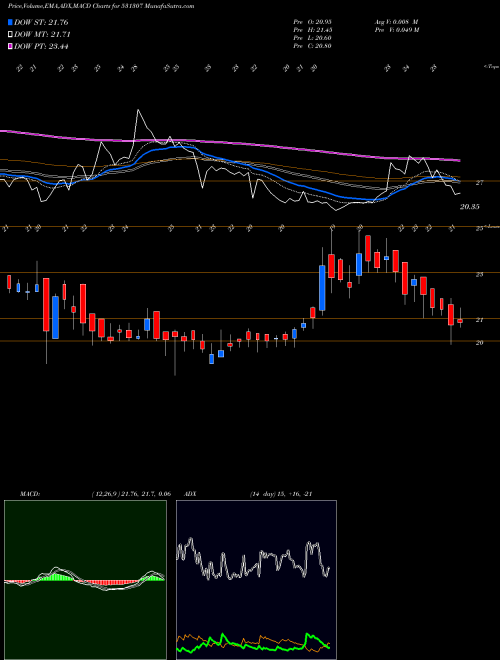
Task: Click the 'Pre V: 0.049 M' volume text
Action: point(396,30)
